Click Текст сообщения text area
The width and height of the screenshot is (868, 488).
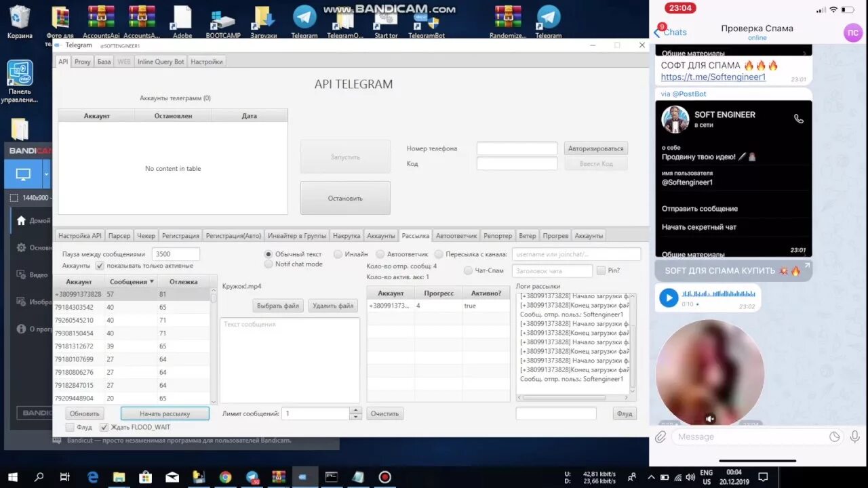[290, 361]
